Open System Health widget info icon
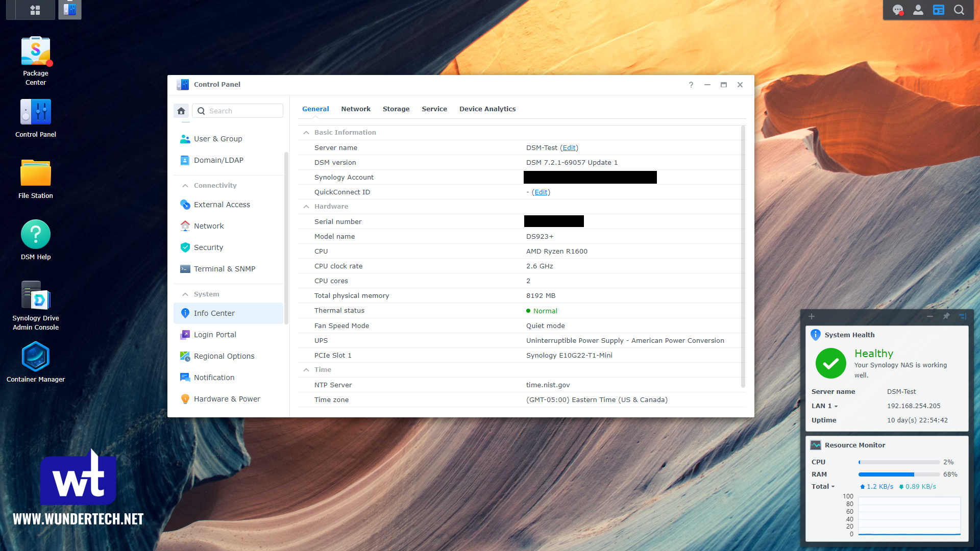The height and width of the screenshot is (551, 980). click(816, 335)
